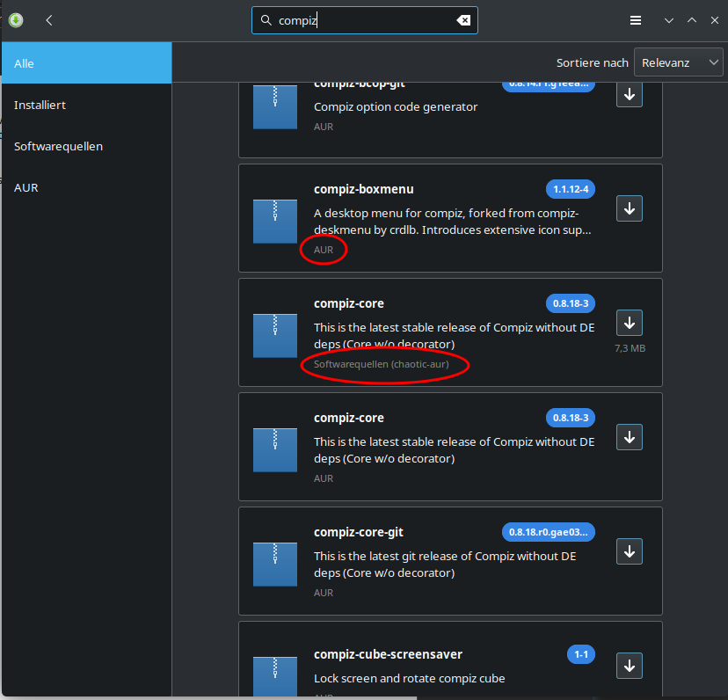Image resolution: width=728 pixels, height=700 pixels.
Task: Switch to the Installiert category
Action: pyautogui.click(x=86, y=105)
